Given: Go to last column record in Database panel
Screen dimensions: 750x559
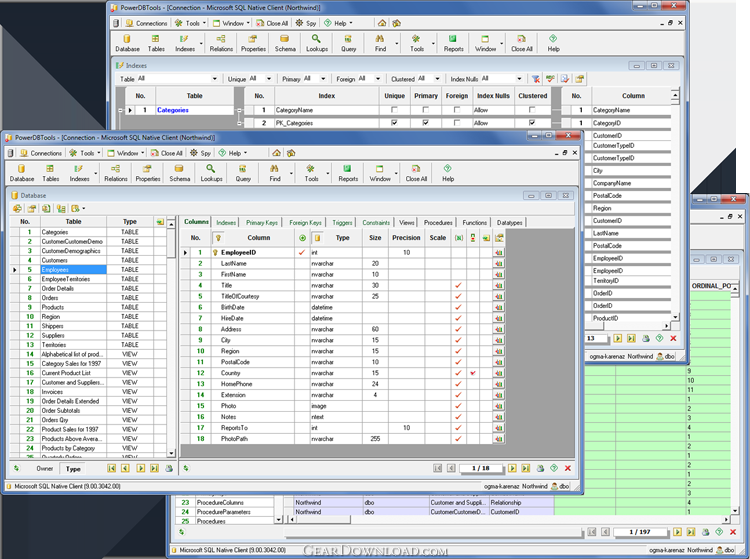Looking at the screenshot, I should click(x=526, y=468).
